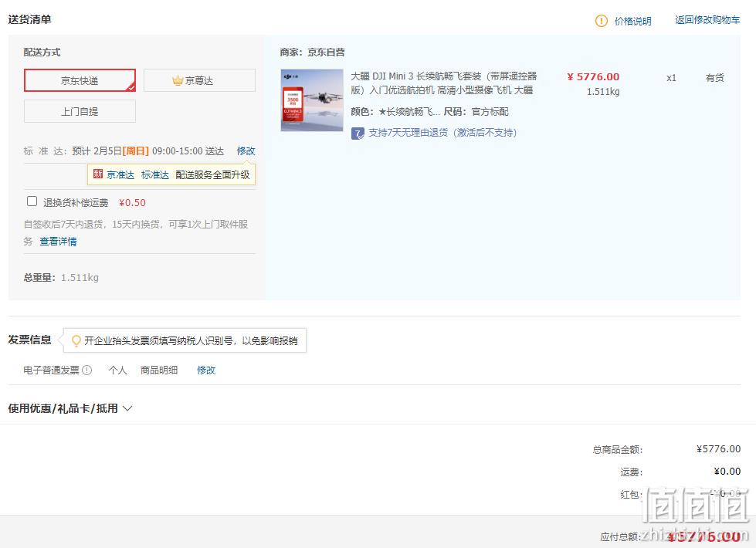The image size is (756, 548).
Task: Click the ¥0.50 return shipping fee
Action: pos(132,203)
